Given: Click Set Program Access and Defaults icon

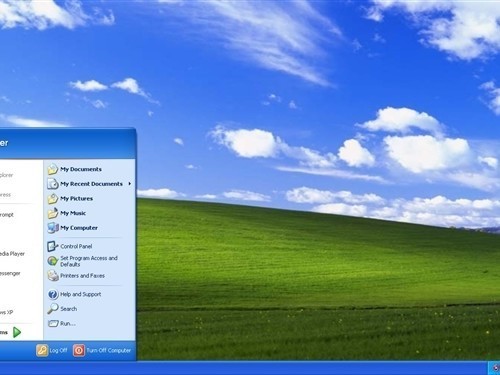Looking at the screenshot, I should [53, 261].
